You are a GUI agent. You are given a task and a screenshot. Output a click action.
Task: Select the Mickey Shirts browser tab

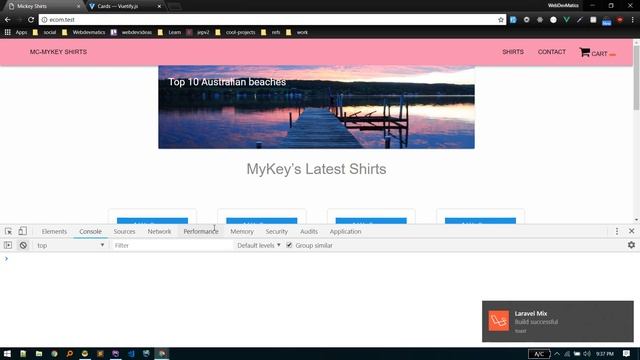(43, 6)
